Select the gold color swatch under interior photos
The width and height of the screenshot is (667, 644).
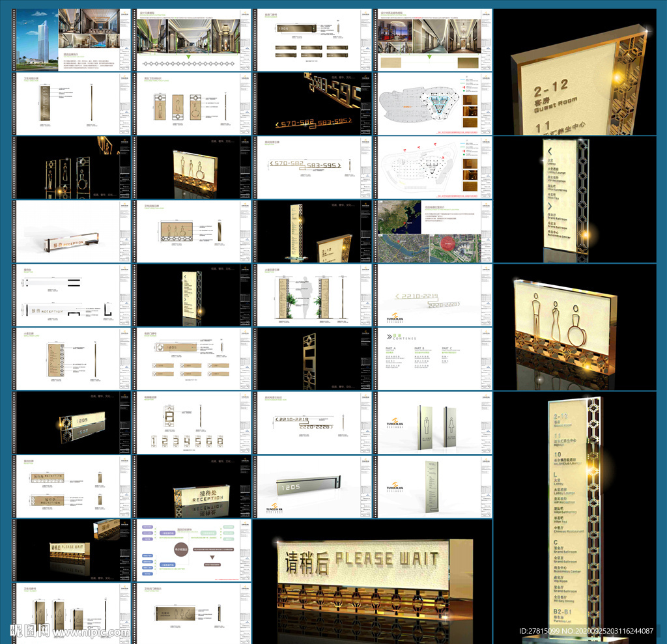tap(468, 63)
